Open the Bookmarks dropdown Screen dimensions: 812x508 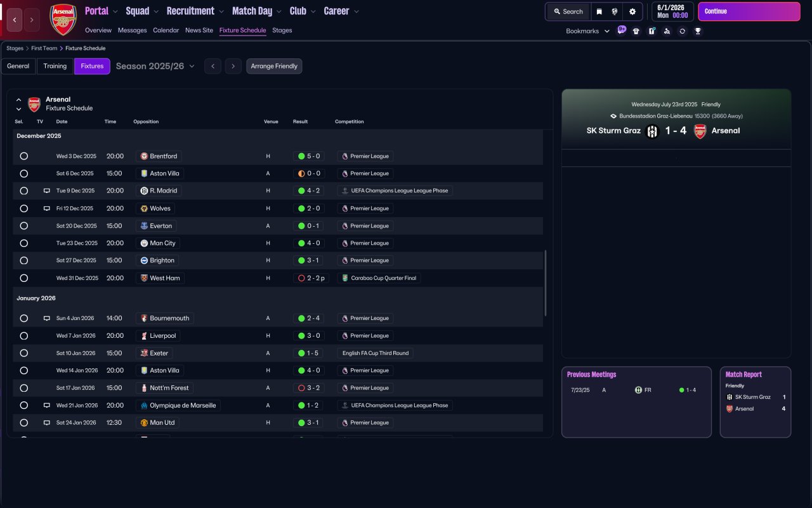point(588,31)
